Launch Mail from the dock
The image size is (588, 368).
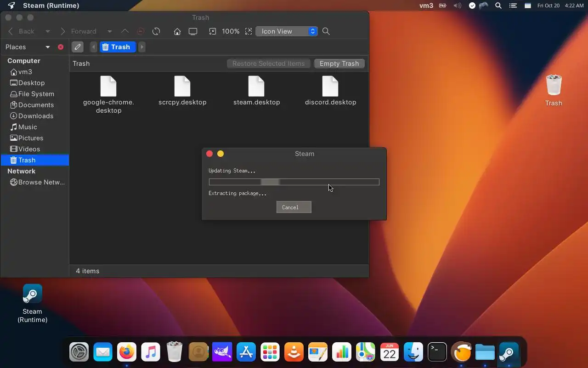point(103,353)
